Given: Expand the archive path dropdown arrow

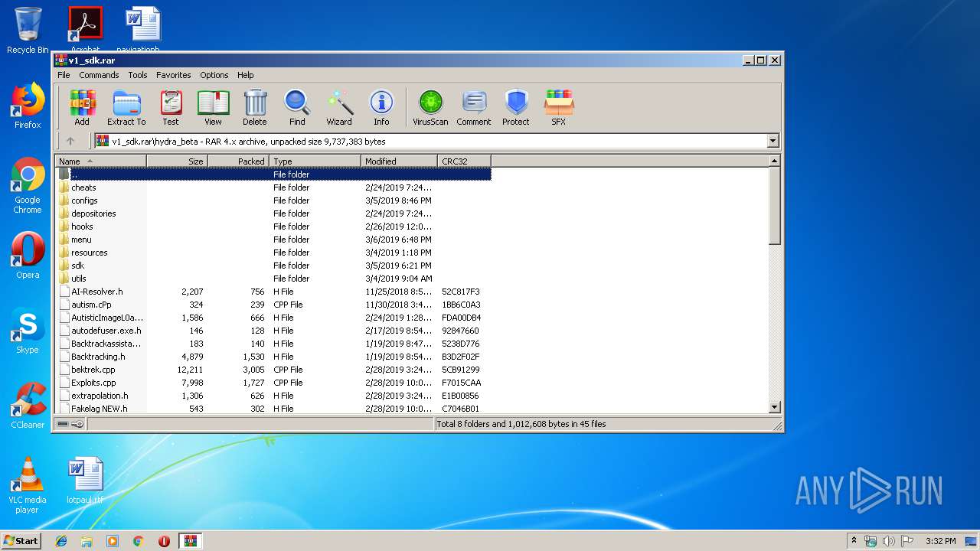Looking at the screenshot, I should click(773, 141).
